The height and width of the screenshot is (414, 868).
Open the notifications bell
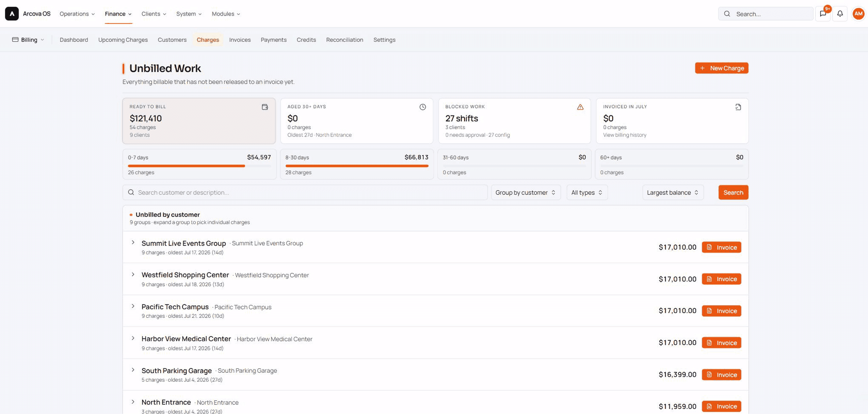pos(840,14)
